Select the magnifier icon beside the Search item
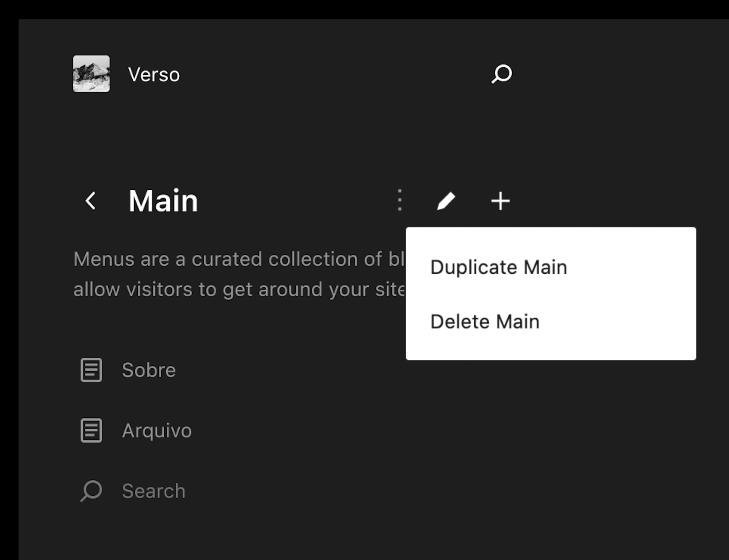 (x=91, y=490)
